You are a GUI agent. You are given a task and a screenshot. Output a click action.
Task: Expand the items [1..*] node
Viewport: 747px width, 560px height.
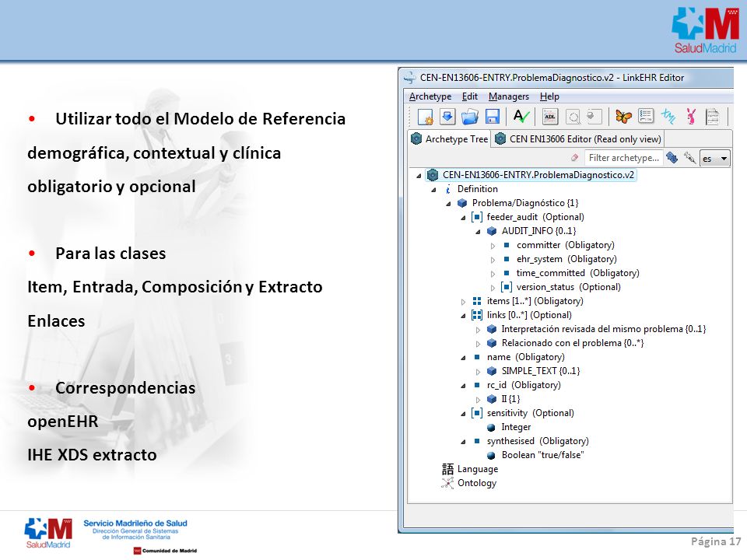[x=463, y=302]
